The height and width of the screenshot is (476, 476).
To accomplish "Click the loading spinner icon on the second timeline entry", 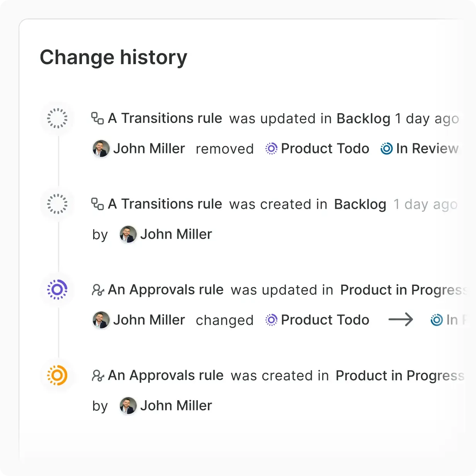I will click(57, 204).
